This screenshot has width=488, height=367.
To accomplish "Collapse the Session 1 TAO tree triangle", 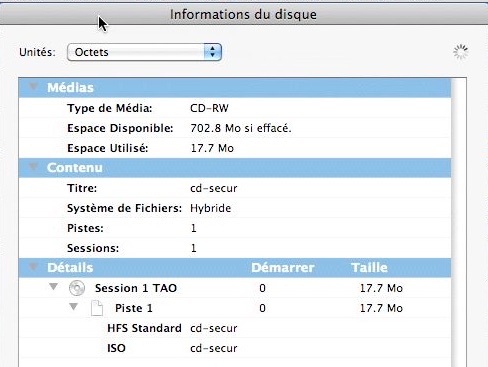I will (53, 287).
